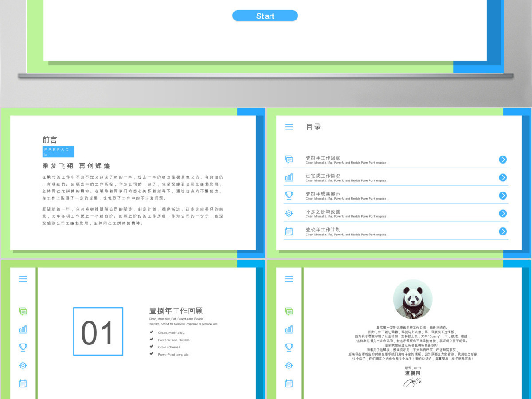The width and height of the screenshot is (532, 399).
Task: Click the trophy icon beside 壹捌年成果展示
Action: tap(289, 195)
